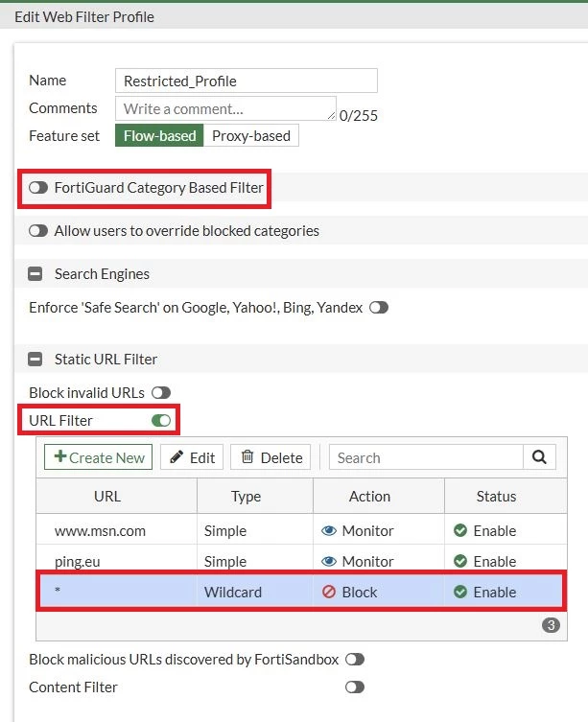
Task: Click the Block action text
Action: 360,593
